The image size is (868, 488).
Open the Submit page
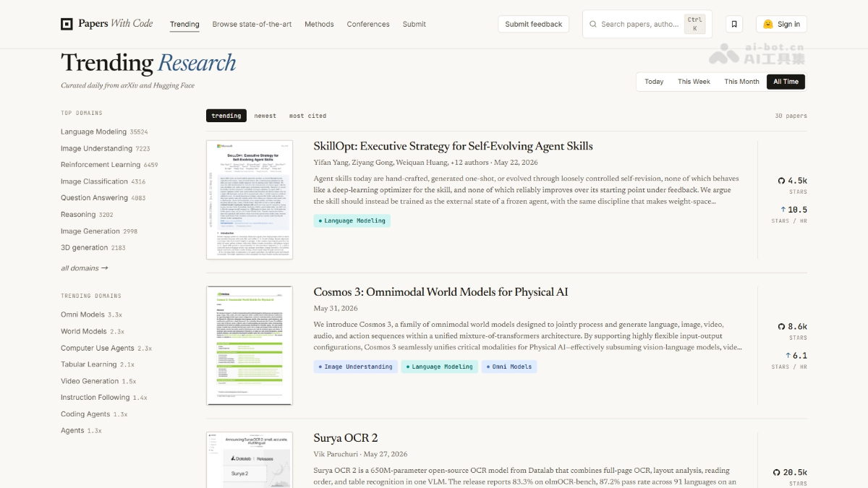(x=414, y=24)
